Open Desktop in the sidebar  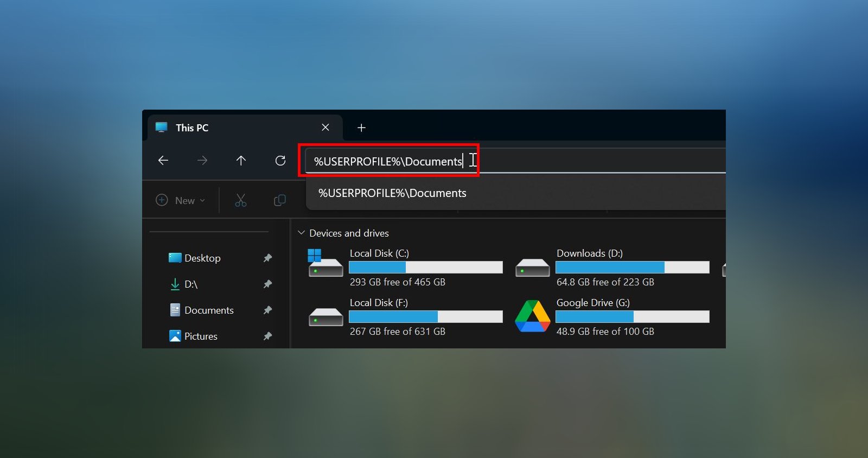[202, 258]
